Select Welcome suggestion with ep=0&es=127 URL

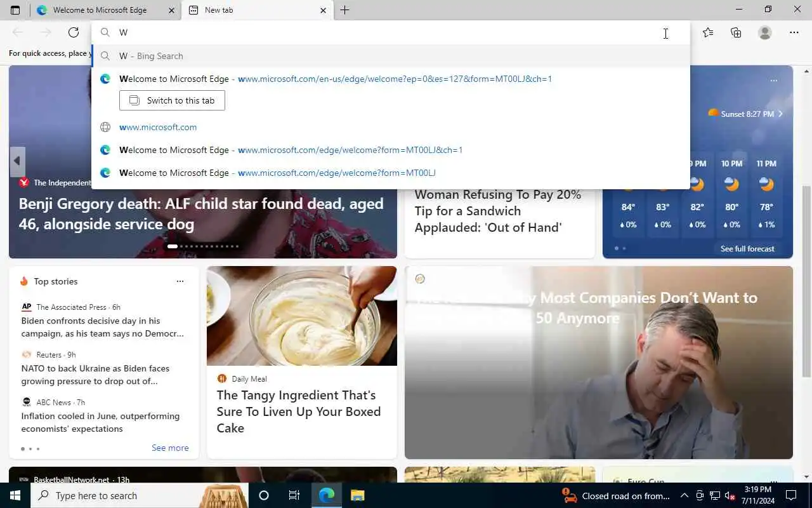(x=390, y=79)
